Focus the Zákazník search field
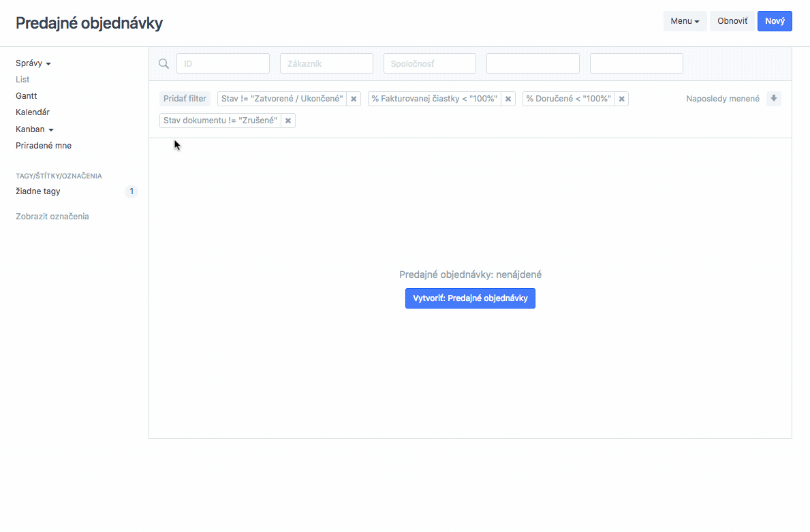Viewport: 810px width, 532px height. [x=326, y=63]
